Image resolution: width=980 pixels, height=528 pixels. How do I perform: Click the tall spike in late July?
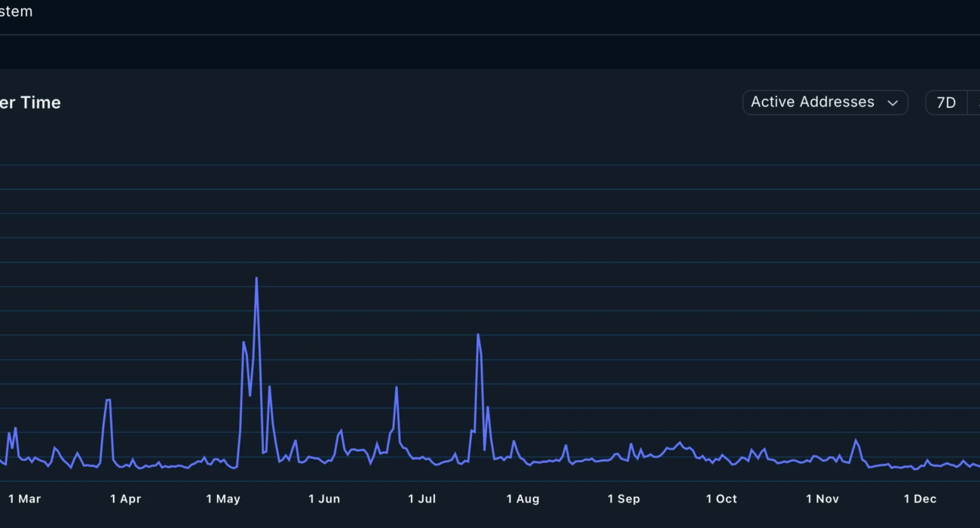478,335
